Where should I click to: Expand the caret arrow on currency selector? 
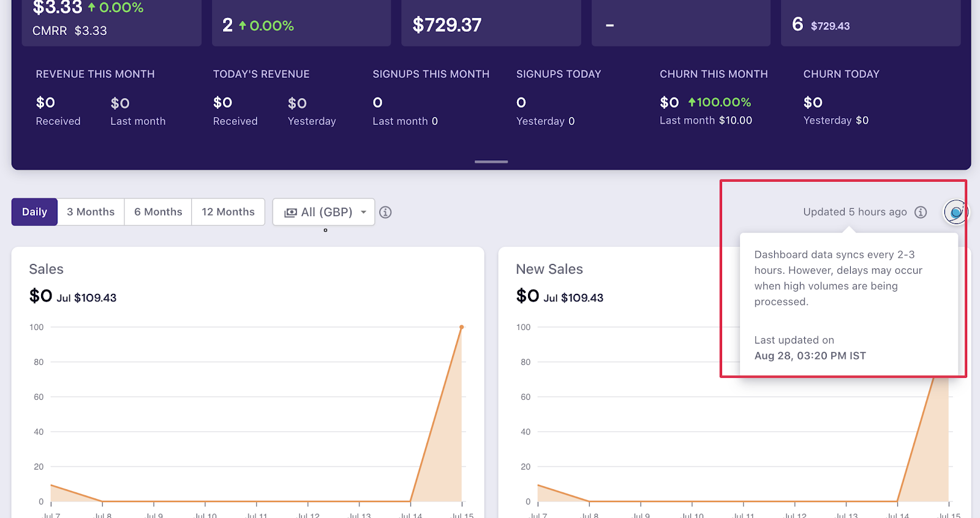tap(364, 212)
